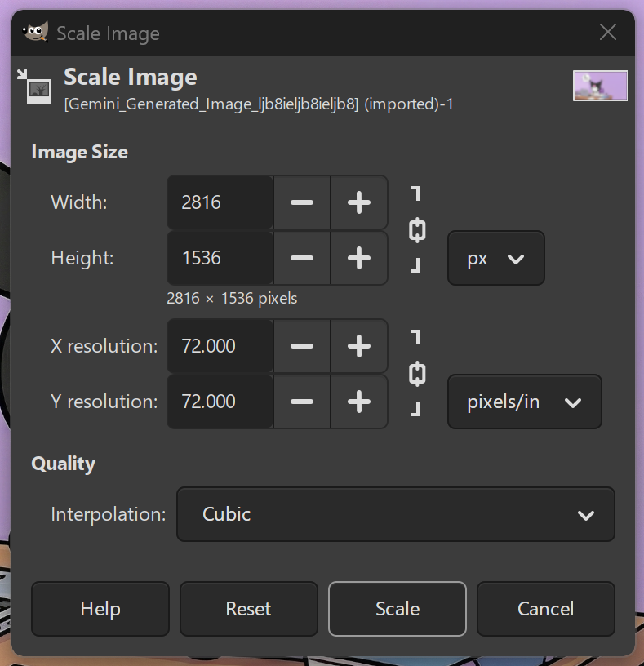This screenshot has width=644, height=666.
Task: Expand the Cubic interpolation dropdown
Action: (x=395, y=514)
